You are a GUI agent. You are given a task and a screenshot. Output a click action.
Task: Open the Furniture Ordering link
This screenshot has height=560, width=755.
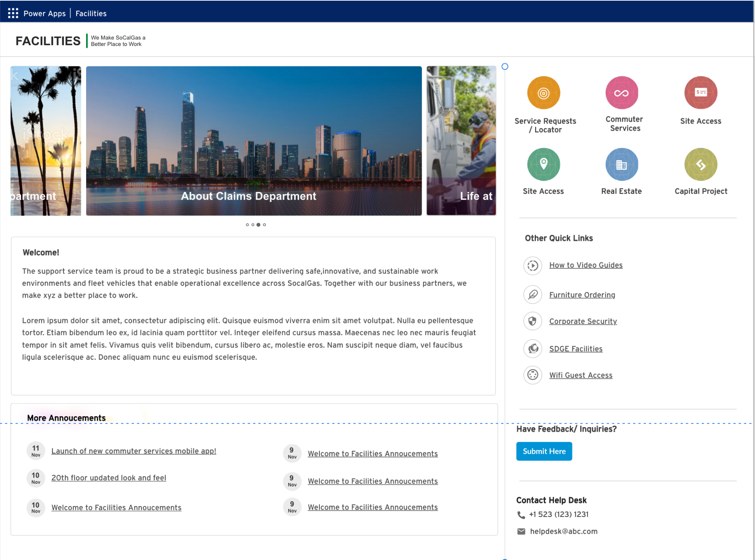pyautogui.click(x=582, y=295)
